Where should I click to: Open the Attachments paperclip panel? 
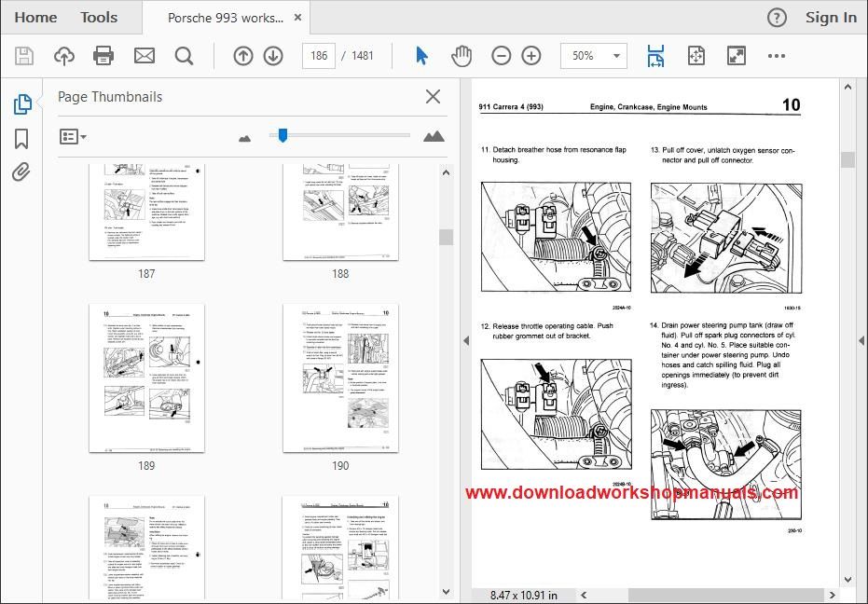click(21, 172)
